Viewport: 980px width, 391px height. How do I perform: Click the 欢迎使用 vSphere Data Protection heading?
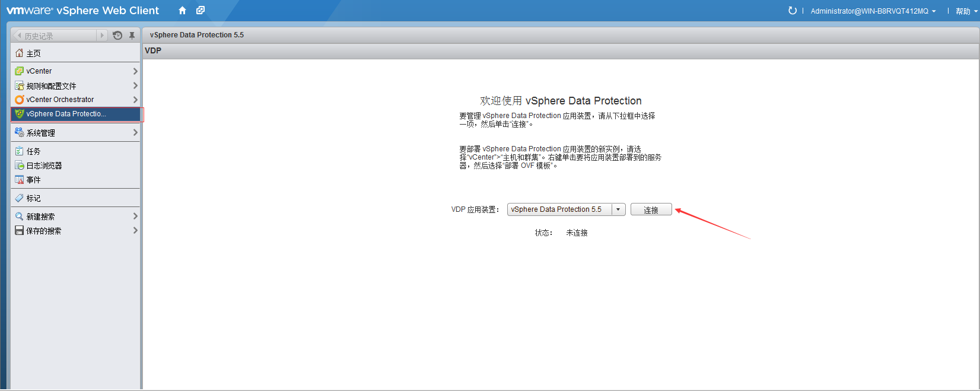[561, 101]
